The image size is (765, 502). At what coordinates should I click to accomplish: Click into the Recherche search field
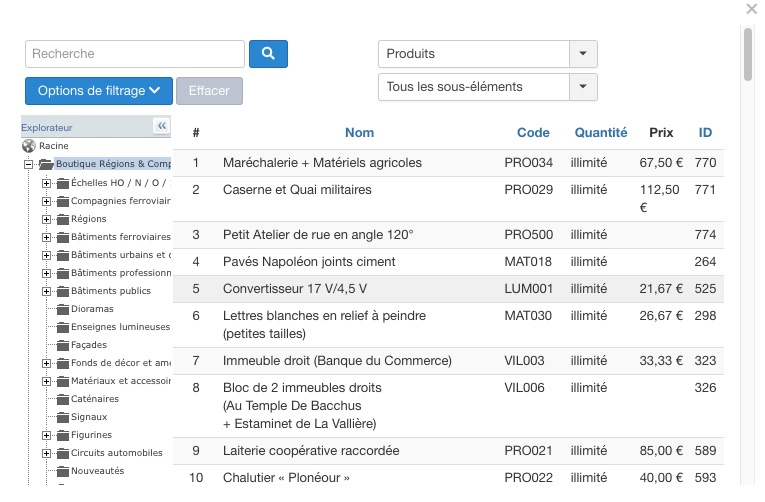click(x=135, y=54)
